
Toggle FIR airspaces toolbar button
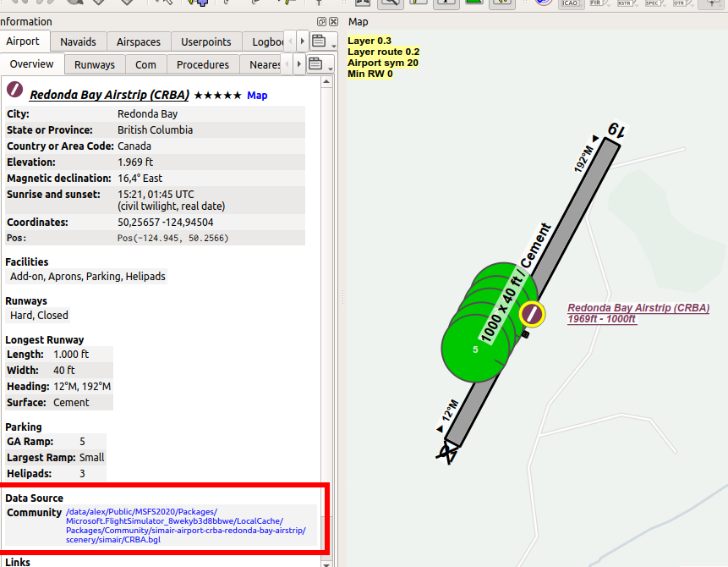pos(599,3)
